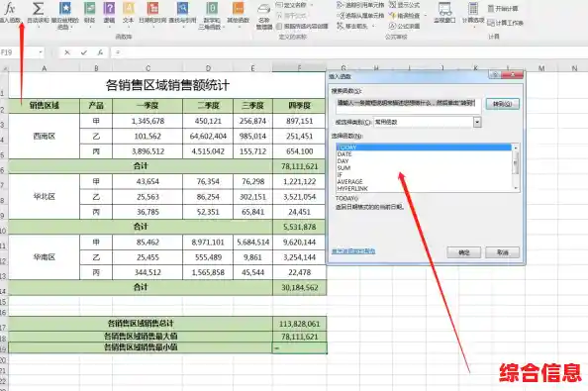Image resolution: width=588 pixels, height=391 pixels.
Task: Click function list scrollbar thumb
Action: tap(516, 162)
